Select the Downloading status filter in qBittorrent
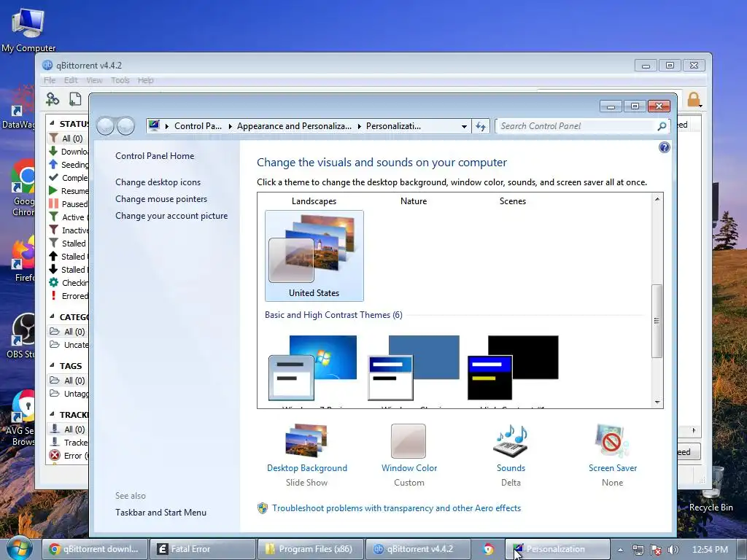The width and height of the screenshot is (747, 560). click(68, 152)
